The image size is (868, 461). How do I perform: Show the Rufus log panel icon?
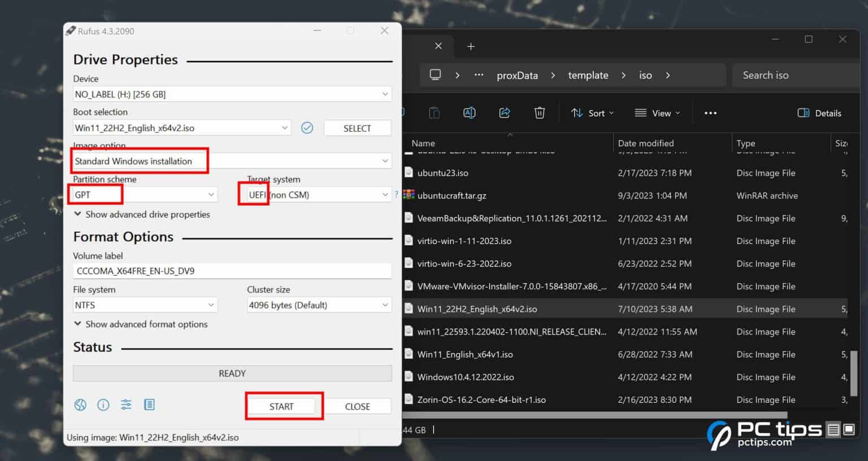point(149,405)
